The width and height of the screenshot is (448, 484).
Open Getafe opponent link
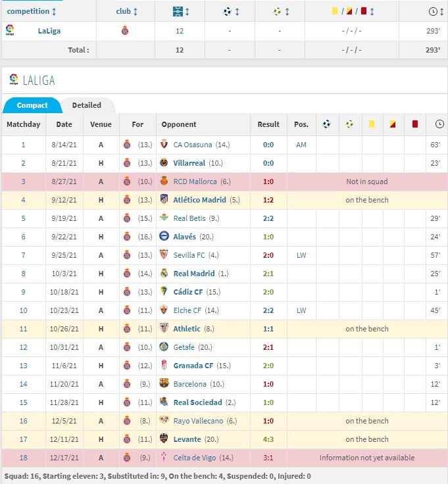point(184,347)
